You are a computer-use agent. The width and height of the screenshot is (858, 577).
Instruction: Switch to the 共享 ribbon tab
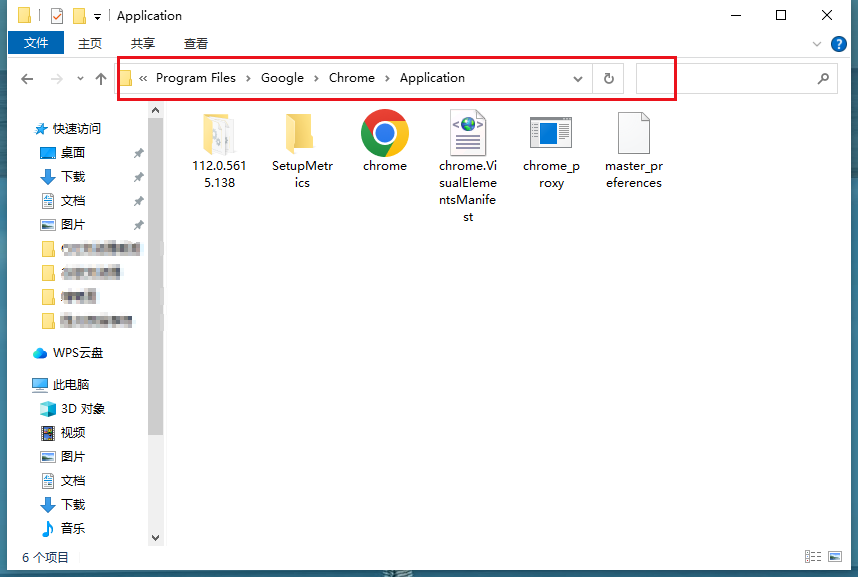(143, 43)
